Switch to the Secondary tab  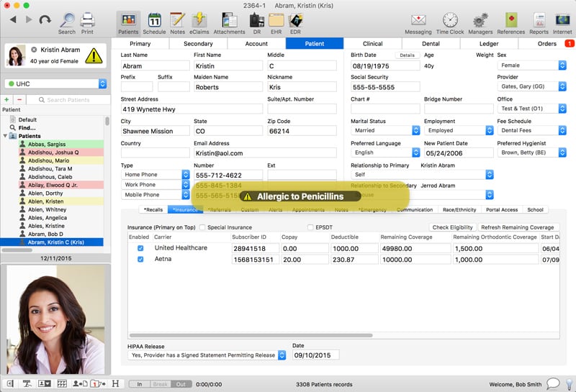(x=198, y=44)
